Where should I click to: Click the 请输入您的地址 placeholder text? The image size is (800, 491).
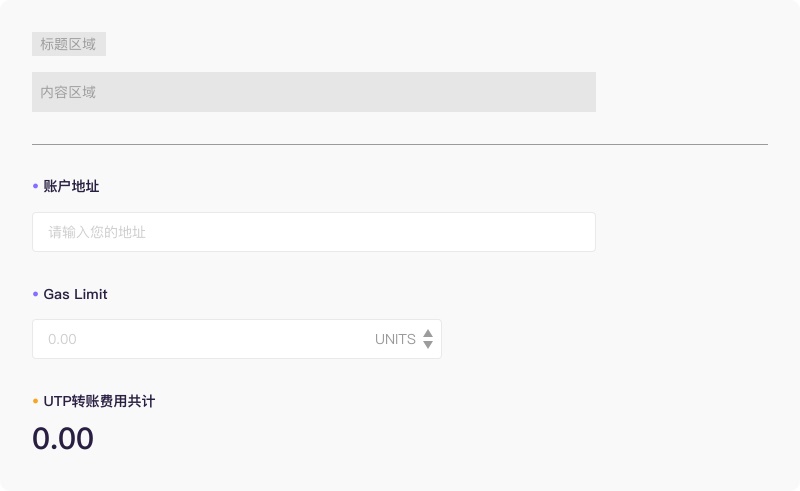tap(97, 232)
